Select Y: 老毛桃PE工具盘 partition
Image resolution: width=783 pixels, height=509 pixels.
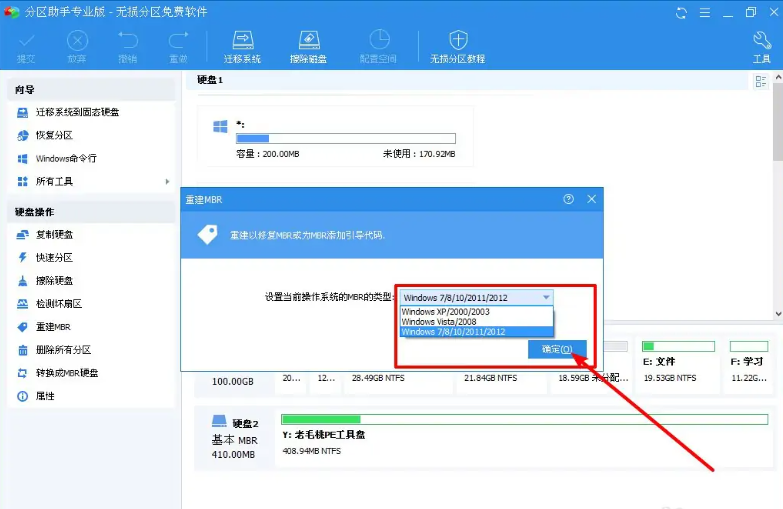coord(524,438)
